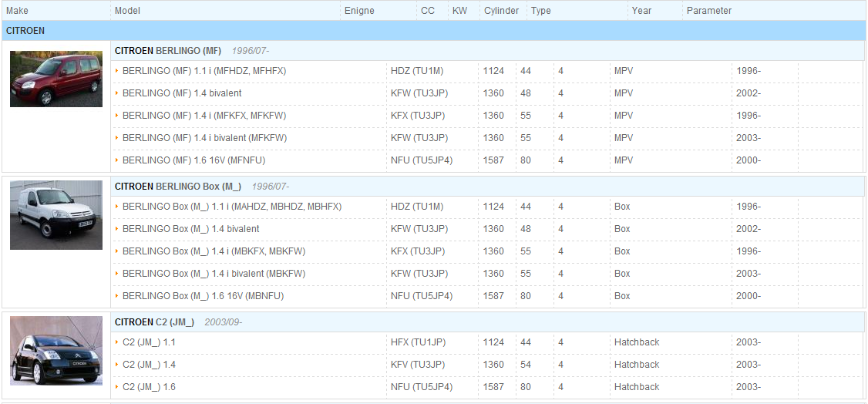Image resolution: width=868 pixels, height=404 pixels.
Task: Open BERLINGO Box (M_) 1.1 i model
Action: point(232,207)
